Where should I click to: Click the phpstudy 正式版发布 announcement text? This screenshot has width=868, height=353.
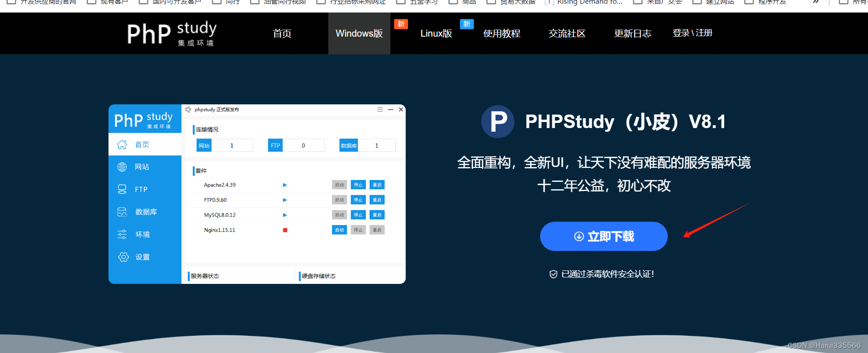click(x=217, y=110)
